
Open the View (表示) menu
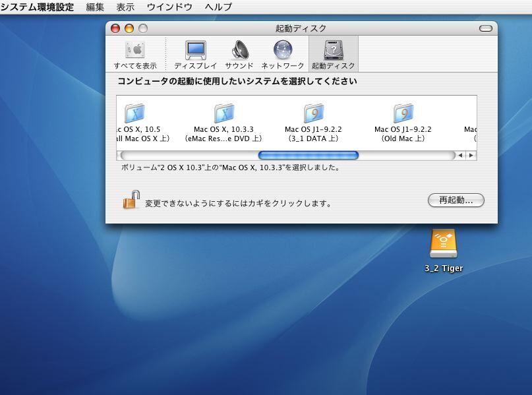tap(125, 7)
